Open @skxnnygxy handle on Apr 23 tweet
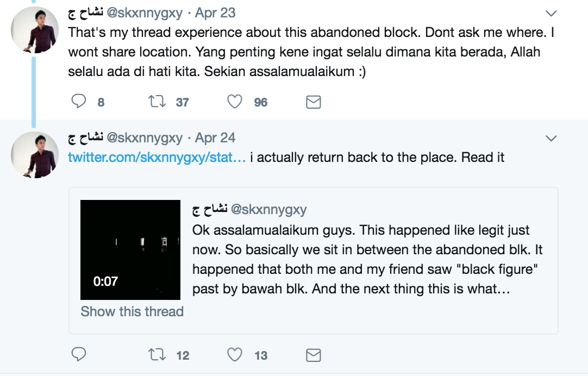Screen dimensions: 588x376 145,13
